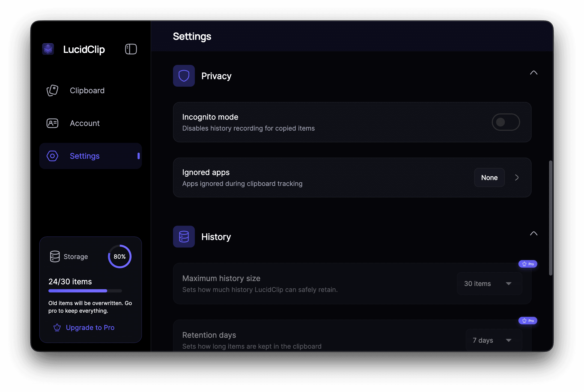Click the Privacy shield icon
584x392 pixels.
click(184, 76)
